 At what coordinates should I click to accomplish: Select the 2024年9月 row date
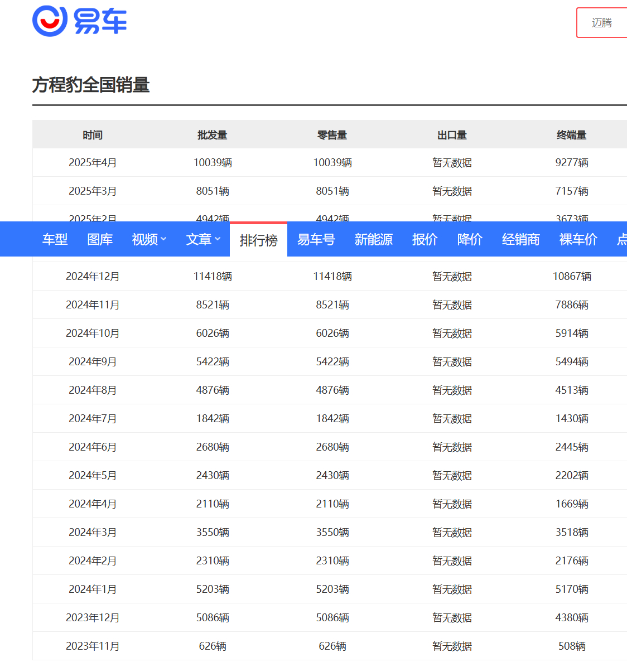(x=93, y=361)
